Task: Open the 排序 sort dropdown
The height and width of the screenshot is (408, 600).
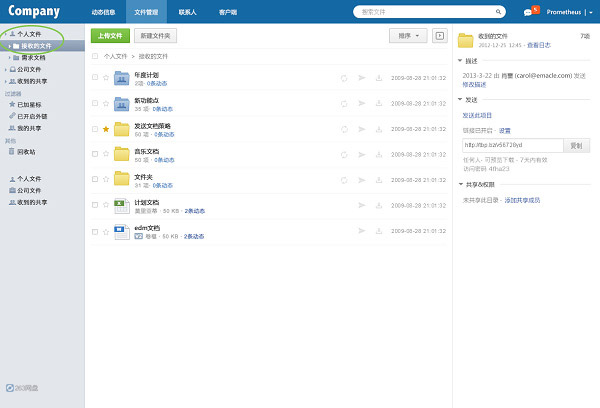Action: 407,35
